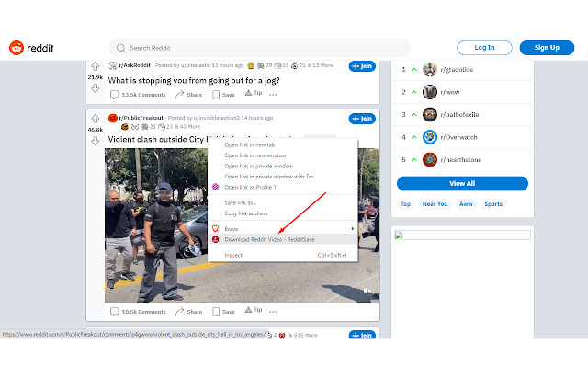588x368 pixels.
Task: Join r/PublicFreakout with the Join button
Action: (x=362, y=119)
